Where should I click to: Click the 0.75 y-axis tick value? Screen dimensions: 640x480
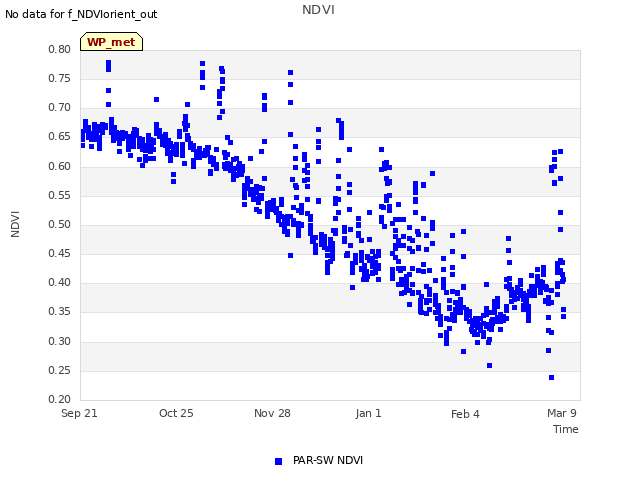(x=60, y=78)
